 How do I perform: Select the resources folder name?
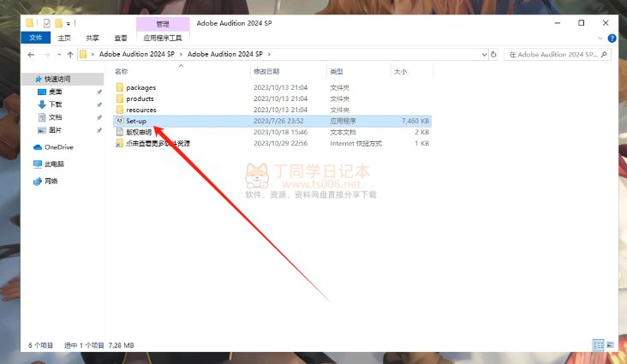pyautogui.click(x=141, y=110)
